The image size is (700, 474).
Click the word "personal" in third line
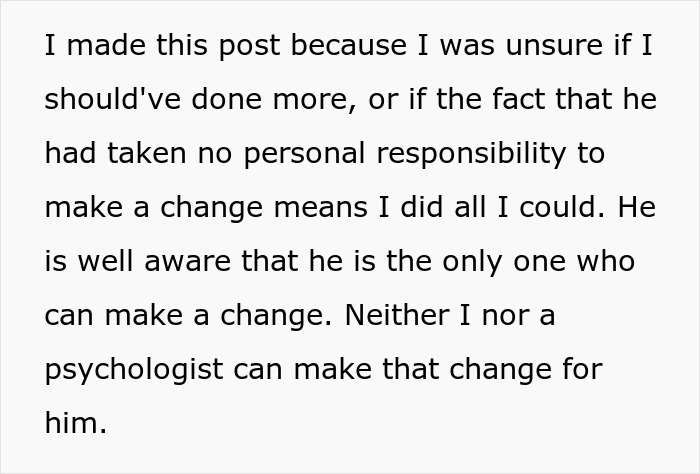click(x=304, y=154)
